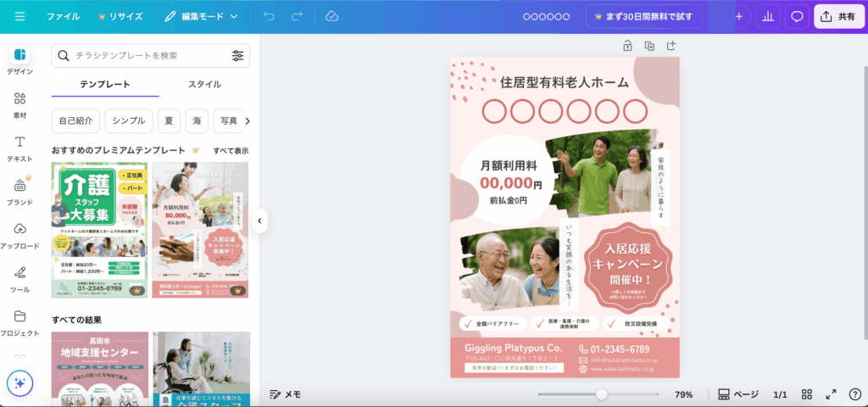Open the 素材 elements panel
868x407 pixels.
[19, 104]
